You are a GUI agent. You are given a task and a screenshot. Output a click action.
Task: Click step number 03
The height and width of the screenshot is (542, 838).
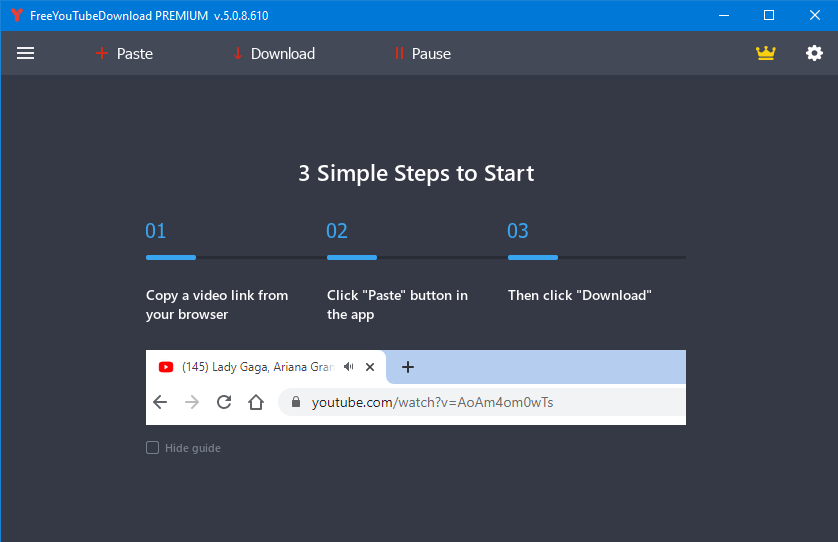pyautogui.click(x=517, y=231)
